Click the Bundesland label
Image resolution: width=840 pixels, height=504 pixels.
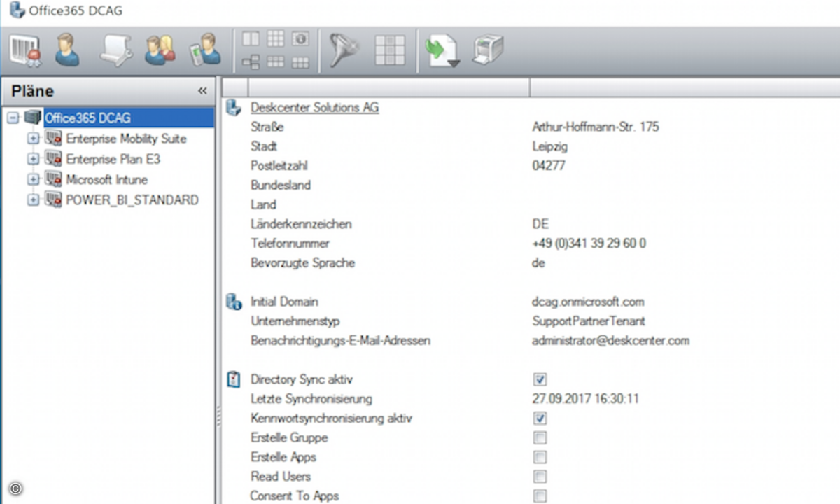(x=281, y=185)
